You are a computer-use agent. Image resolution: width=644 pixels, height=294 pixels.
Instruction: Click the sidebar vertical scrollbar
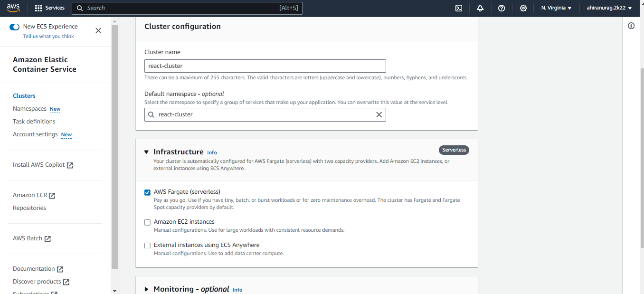114,147
